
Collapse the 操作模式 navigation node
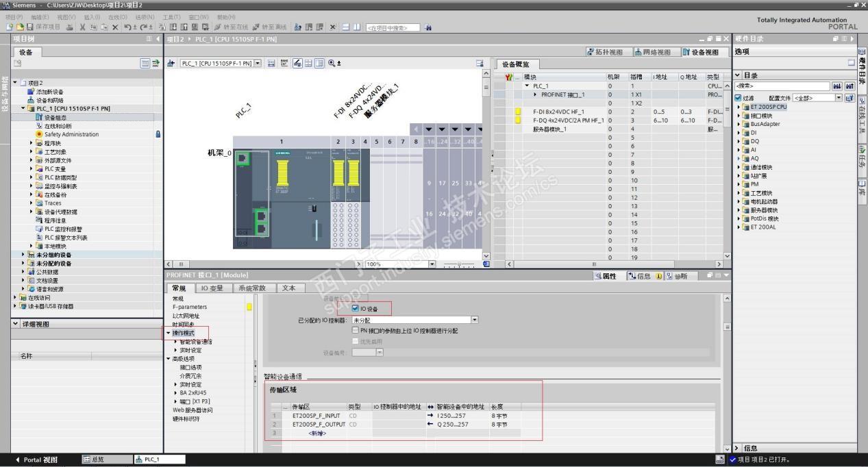click(x=169, y=333)
